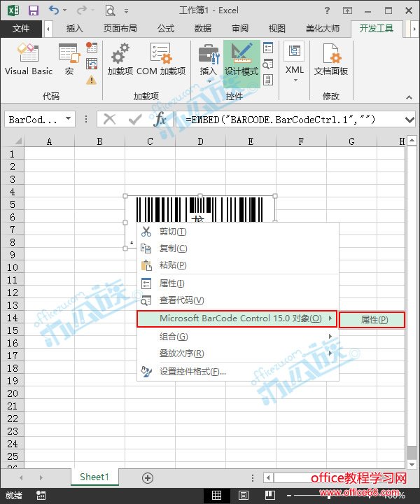Click the Save icon in quick access toolbar

click(x=34, y=10)
